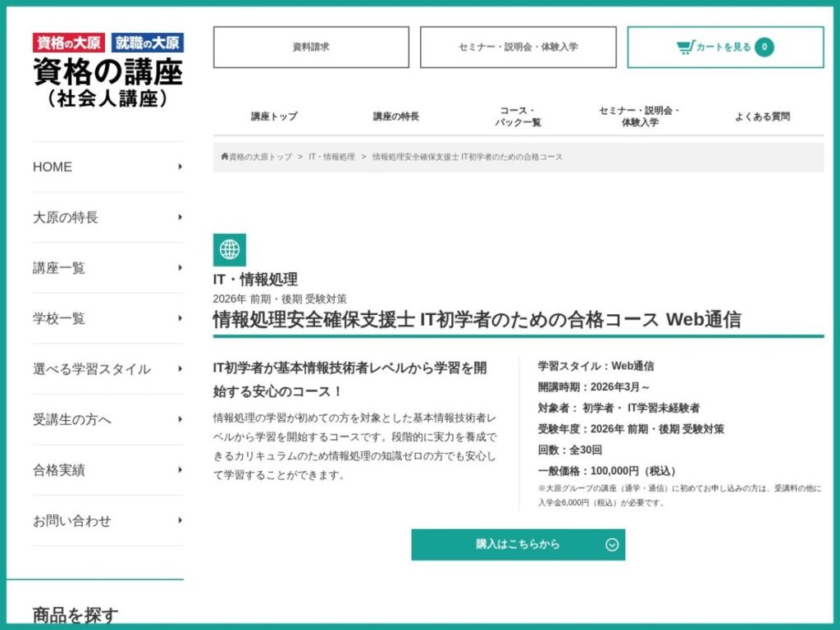Click 資格の大原トップ breadcrumb link

pyautogui.click(x=260, y=157)
